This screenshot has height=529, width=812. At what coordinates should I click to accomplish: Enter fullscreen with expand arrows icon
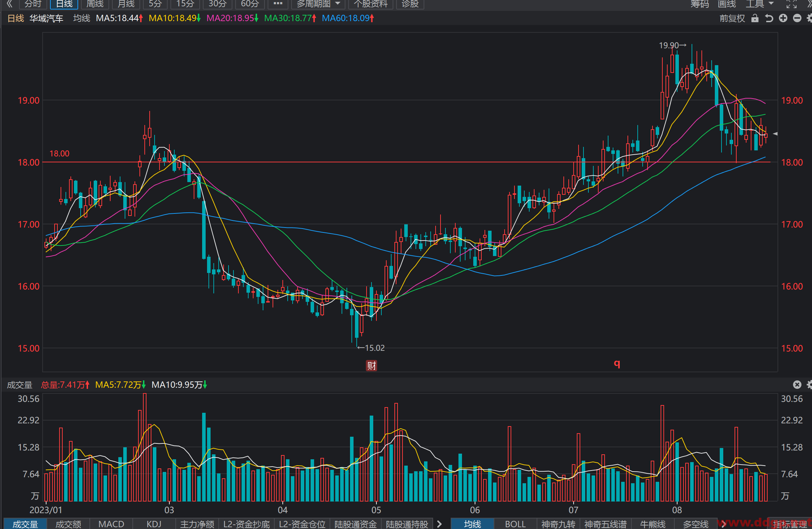[792, 4]
